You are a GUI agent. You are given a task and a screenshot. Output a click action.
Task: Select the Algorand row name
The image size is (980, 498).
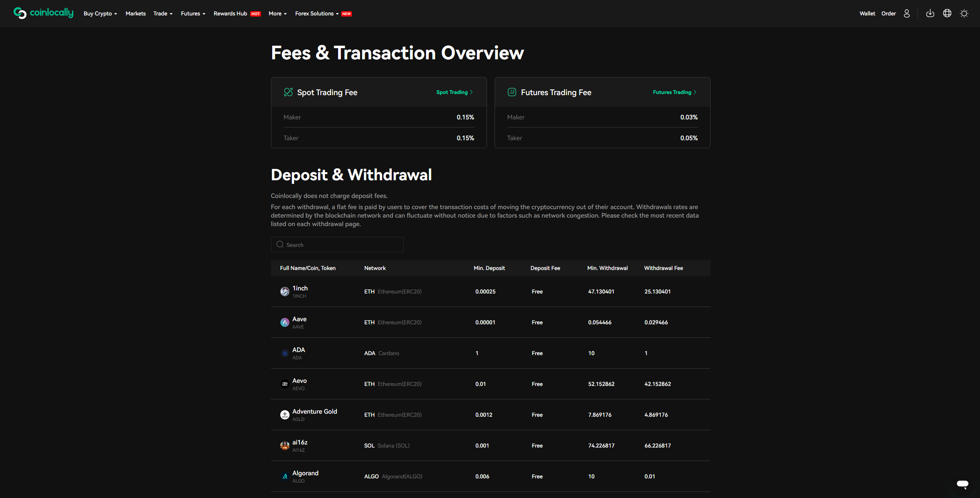pos(305,473)
